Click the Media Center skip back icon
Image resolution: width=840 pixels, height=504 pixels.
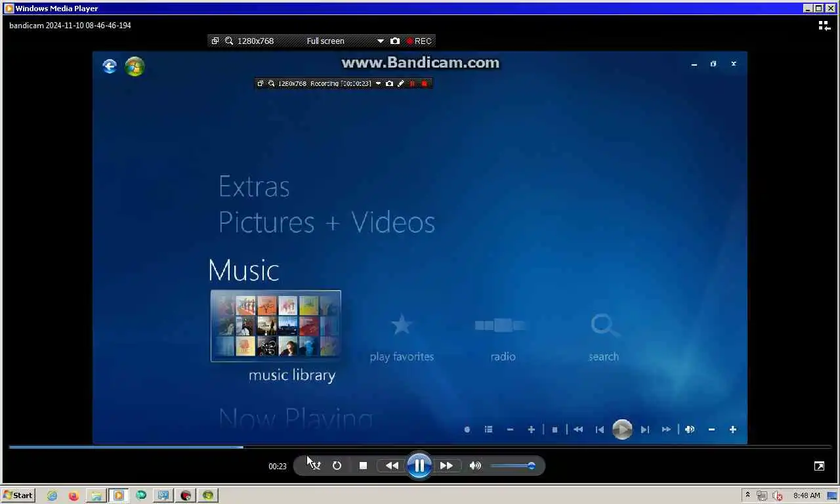[x=600, y=430]
